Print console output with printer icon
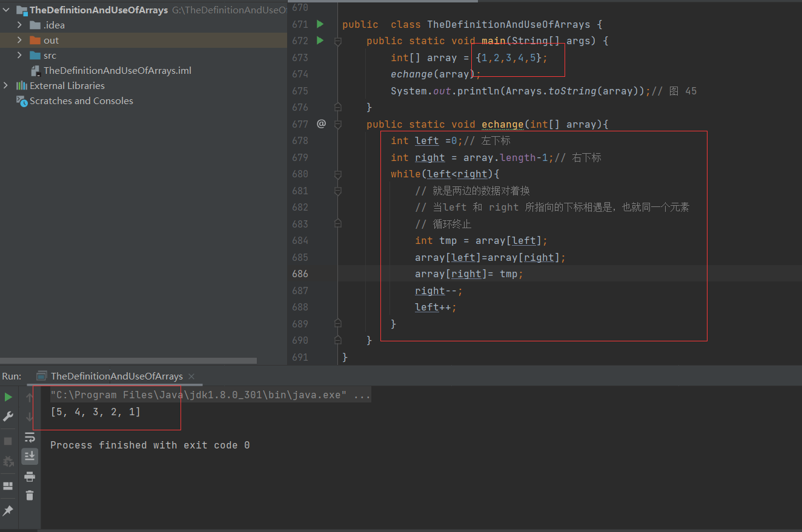802x532 pixels. 30,476
